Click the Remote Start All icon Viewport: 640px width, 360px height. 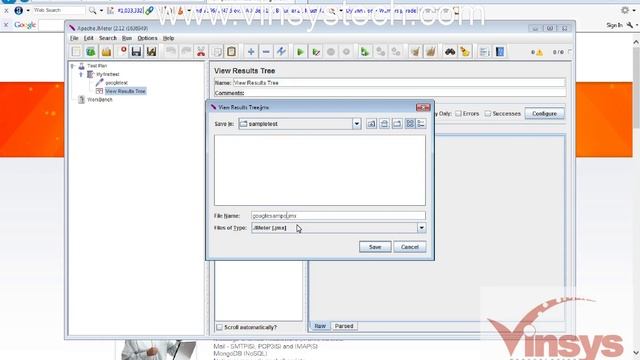click(x=365, y=52)
